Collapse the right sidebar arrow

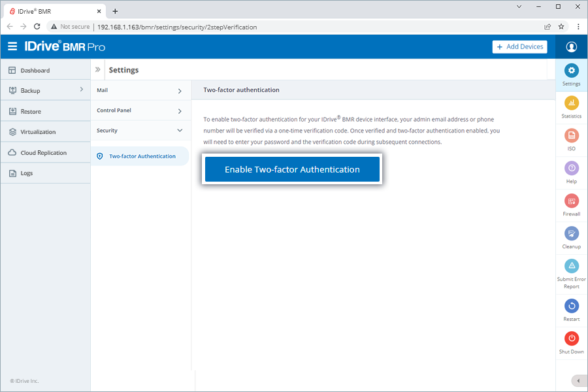tap(579, 381)
